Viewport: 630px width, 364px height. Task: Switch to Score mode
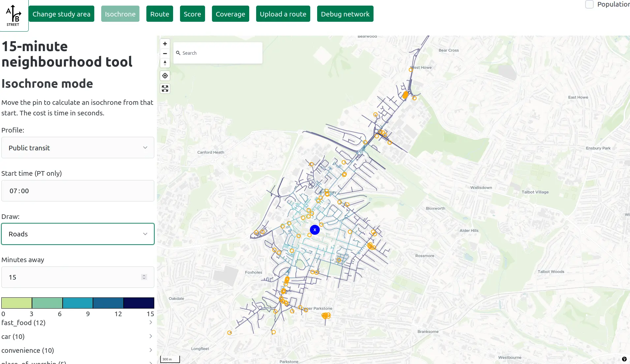tap(192, 14)
